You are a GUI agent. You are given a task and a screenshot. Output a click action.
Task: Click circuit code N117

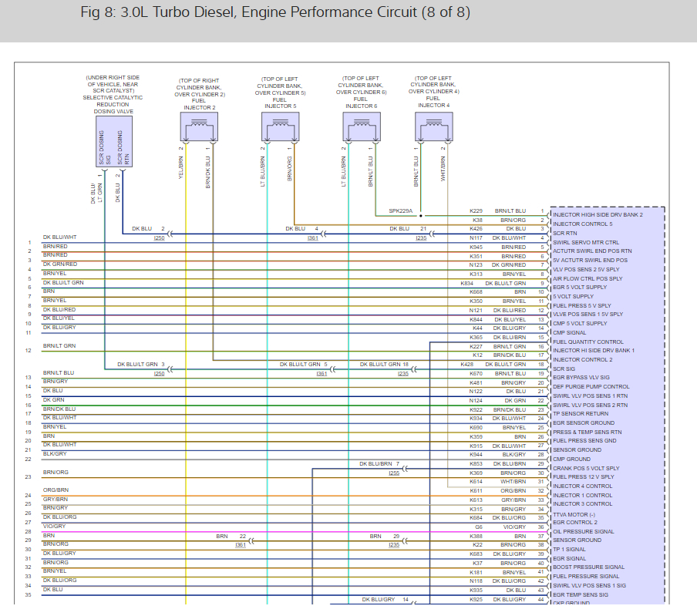tap(476, 238)
